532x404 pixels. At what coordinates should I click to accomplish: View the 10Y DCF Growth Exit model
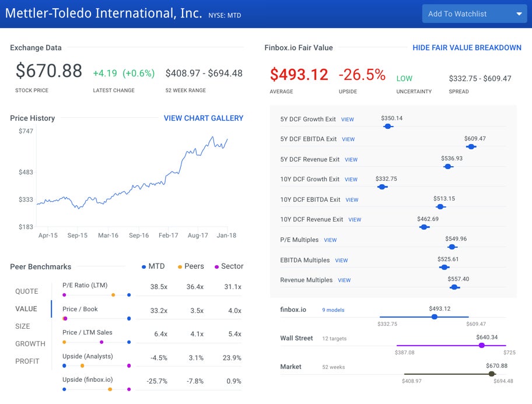351,180
